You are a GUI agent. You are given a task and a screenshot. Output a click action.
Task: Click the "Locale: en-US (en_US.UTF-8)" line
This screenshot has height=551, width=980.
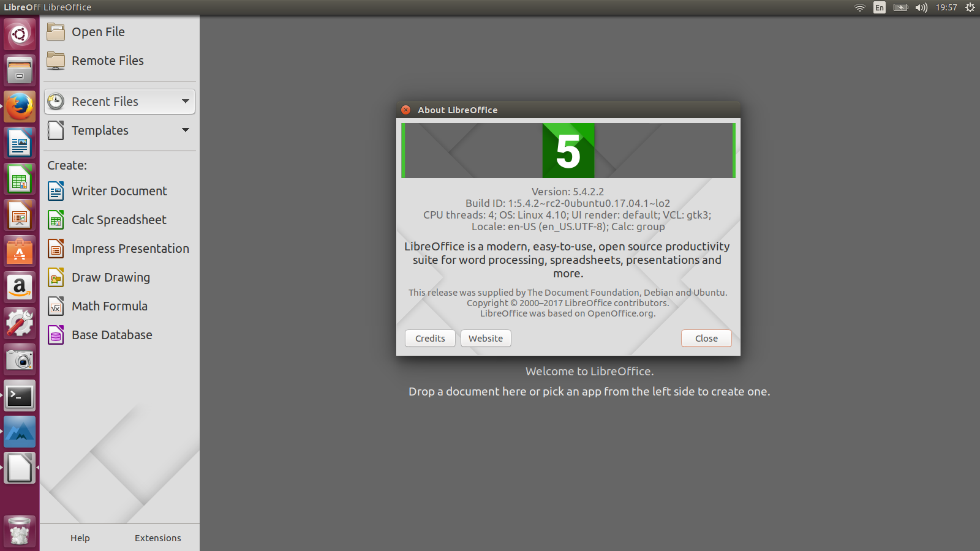(x=568, y=227)
